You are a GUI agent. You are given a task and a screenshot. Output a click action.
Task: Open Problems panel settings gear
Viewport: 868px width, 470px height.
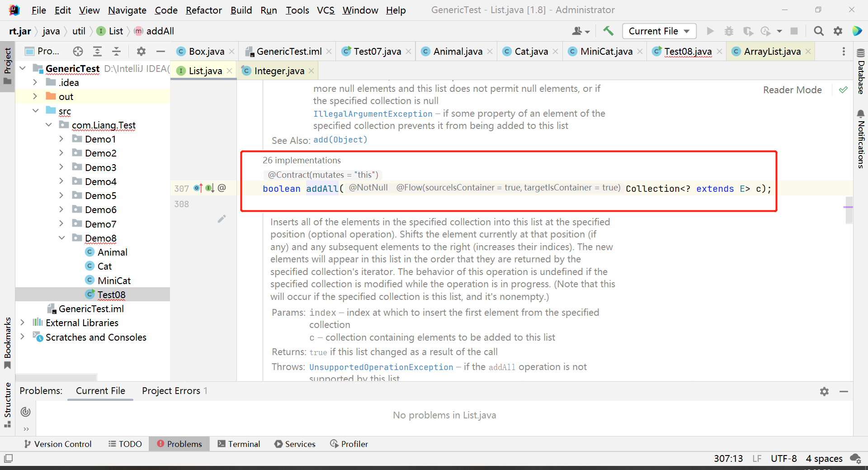point(824,391)
